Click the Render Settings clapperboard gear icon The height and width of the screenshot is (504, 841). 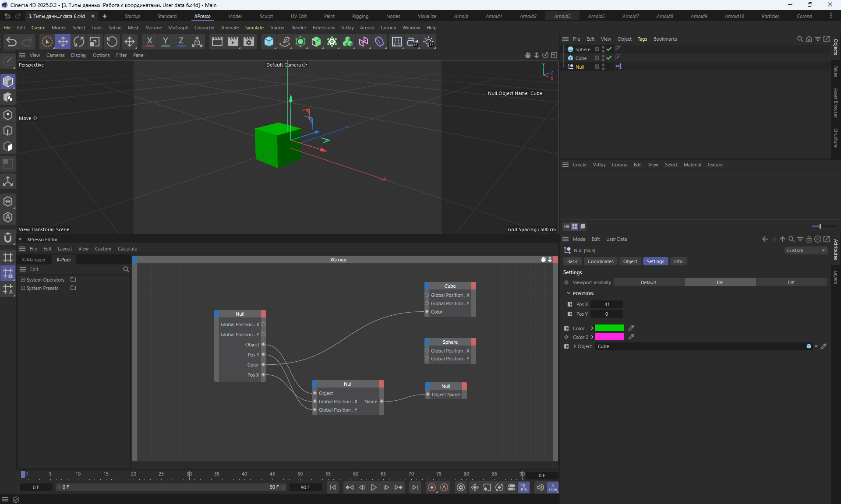pos(249,42)
